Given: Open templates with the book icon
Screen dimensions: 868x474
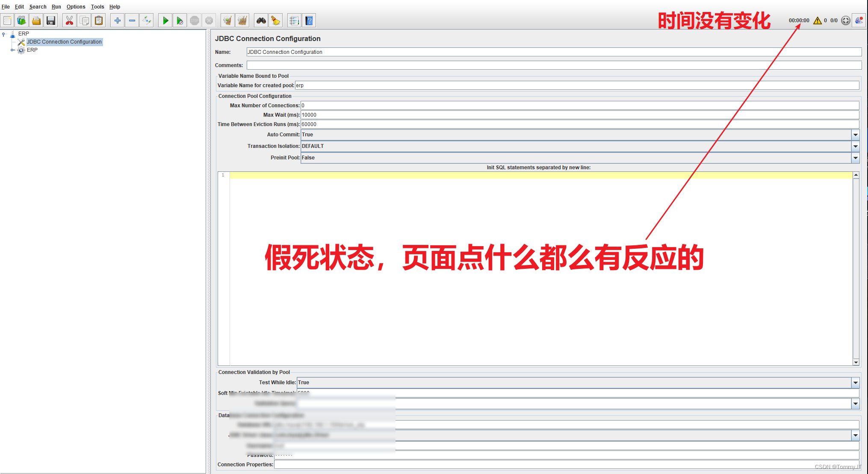Looking at the screenshot, I should [x=21, y=20].
